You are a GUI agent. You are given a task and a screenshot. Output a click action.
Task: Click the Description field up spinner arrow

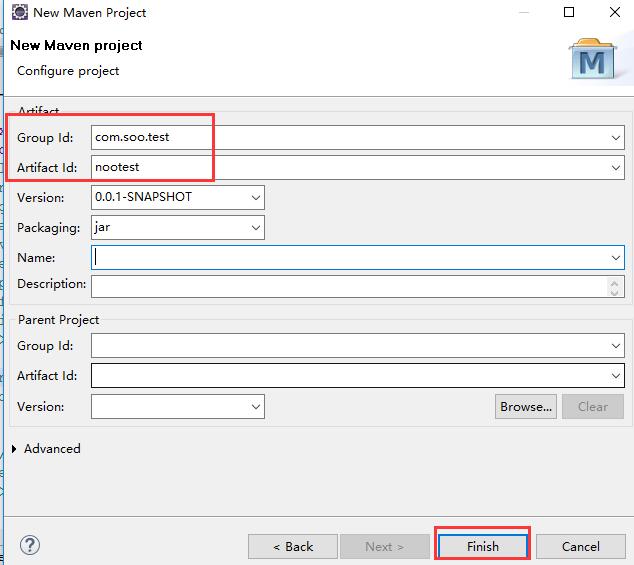(615, 283)
